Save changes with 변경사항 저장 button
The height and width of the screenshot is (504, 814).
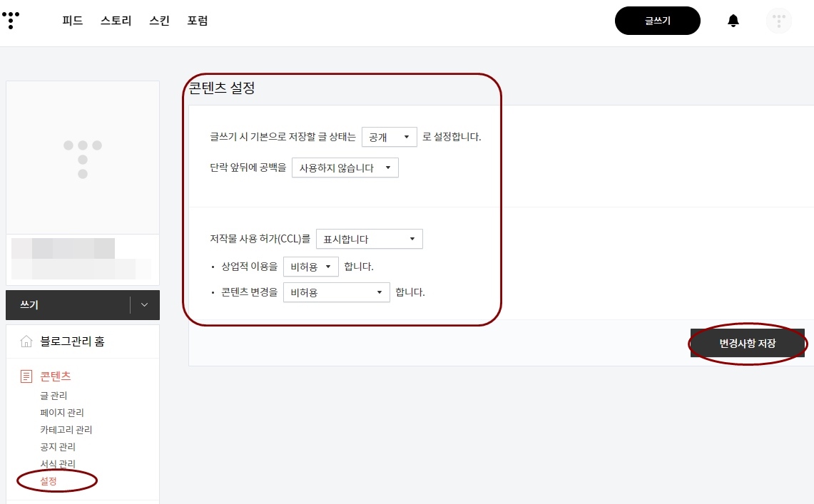[746, 344]
